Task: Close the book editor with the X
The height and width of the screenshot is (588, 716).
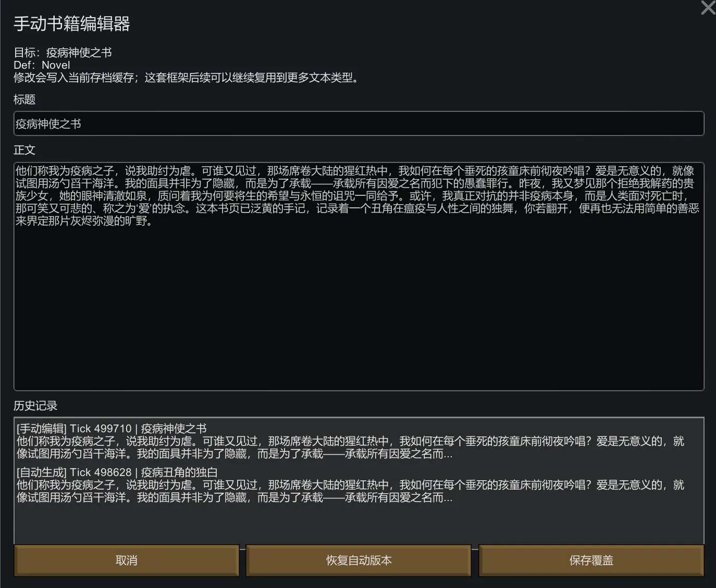Action: tap(708, 8)
